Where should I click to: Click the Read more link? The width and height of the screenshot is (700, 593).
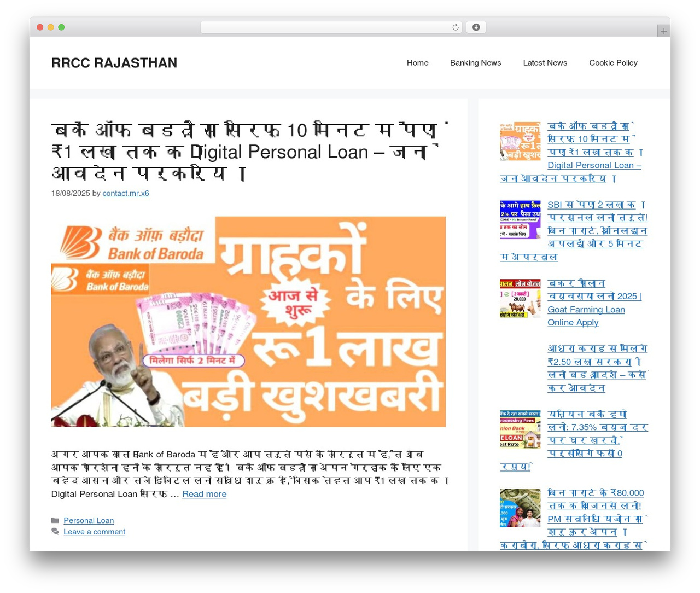click(204, 494)
